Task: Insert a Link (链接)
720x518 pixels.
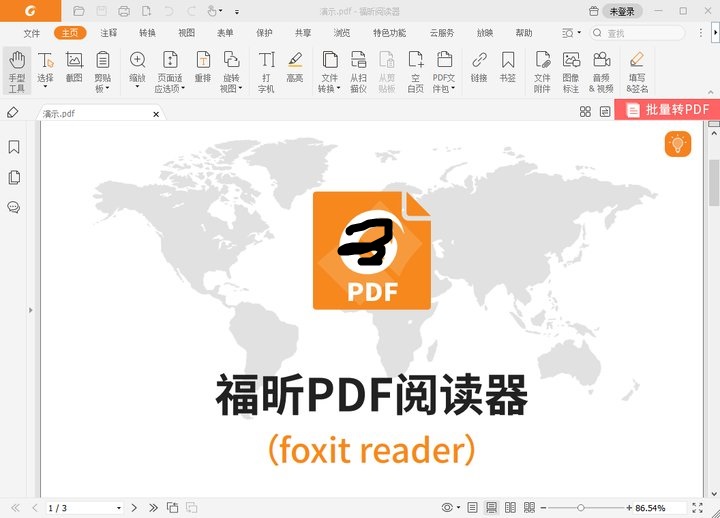Action: click(479, 67)
